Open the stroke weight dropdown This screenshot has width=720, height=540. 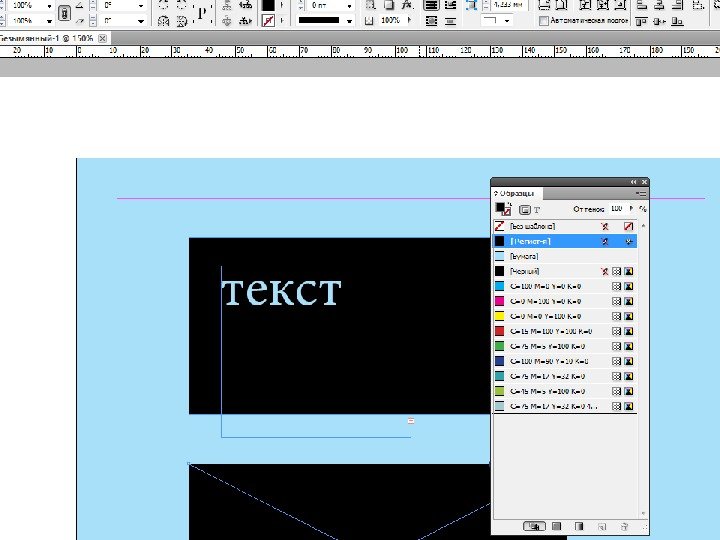tap(349, 6)
